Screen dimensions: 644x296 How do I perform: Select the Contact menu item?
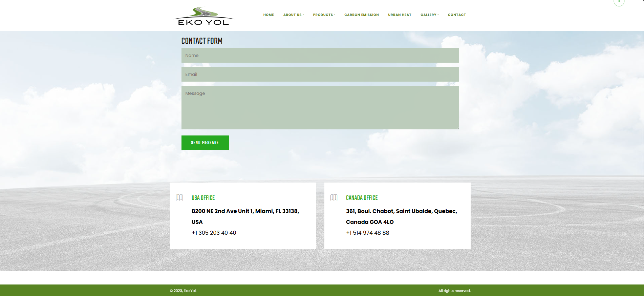[457, 15]
